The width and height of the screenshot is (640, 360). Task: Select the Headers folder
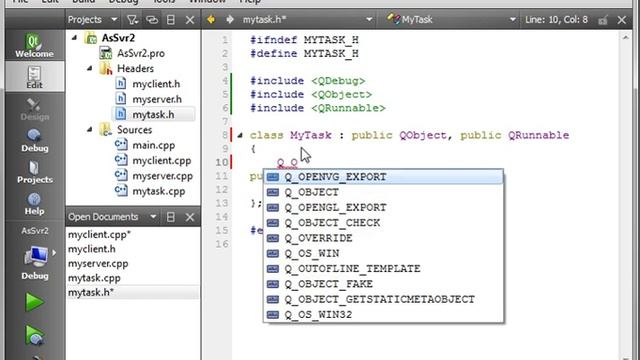(135, 68)
